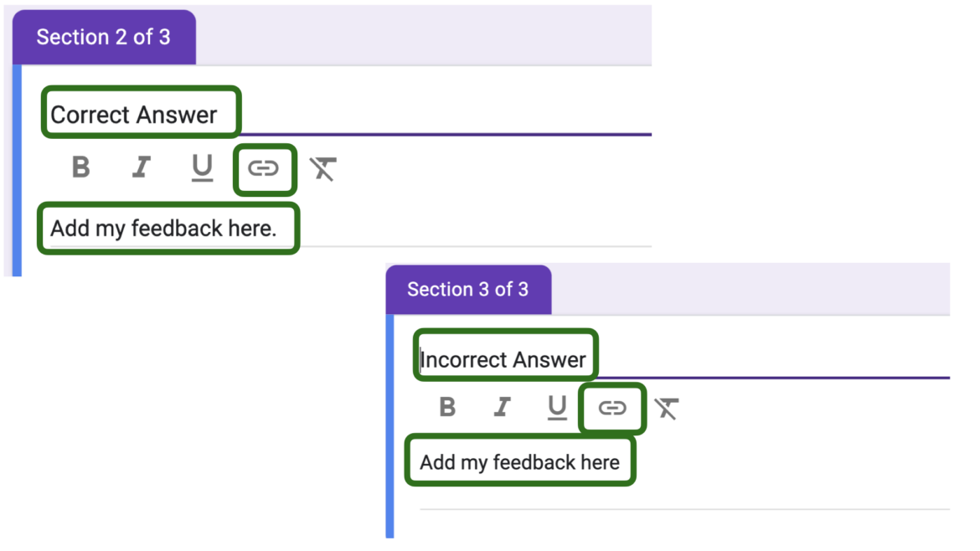Viewport: 980px width, 551px height.
Task: Edit Section 3 description 'Add my feedback here'
Action: (x=520, y=462)
